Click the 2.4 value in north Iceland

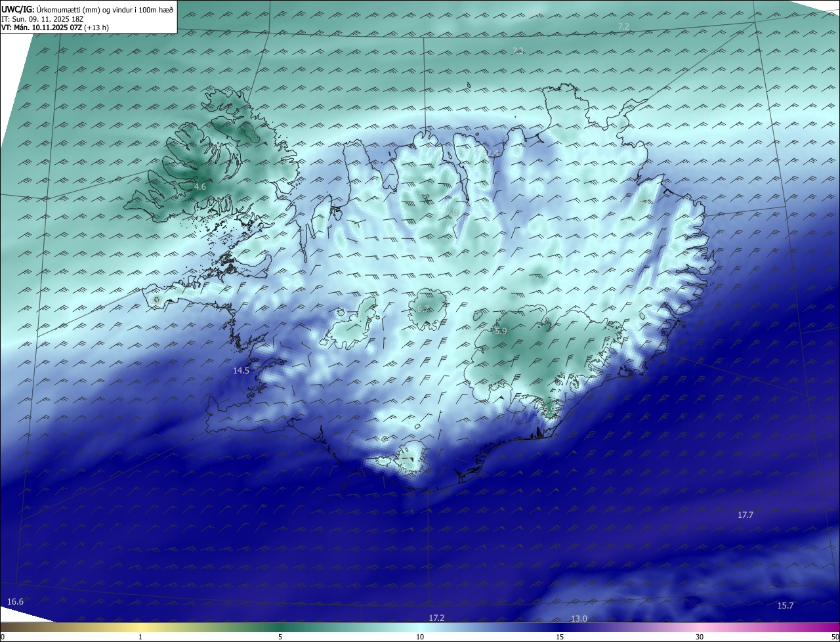pos(493,153)
